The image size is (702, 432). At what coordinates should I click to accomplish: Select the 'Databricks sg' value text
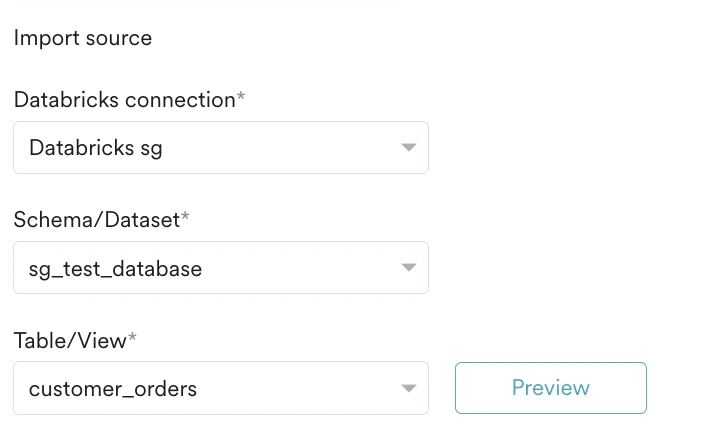pyautogui.click(x=95, y=148)
